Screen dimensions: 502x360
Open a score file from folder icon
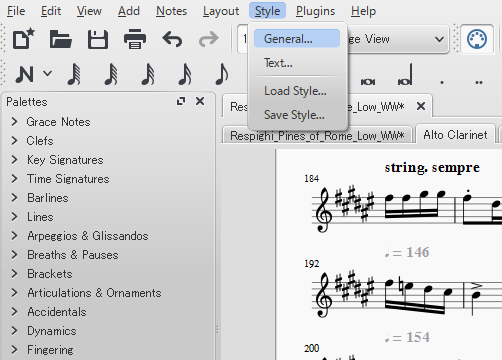point(61,39)
